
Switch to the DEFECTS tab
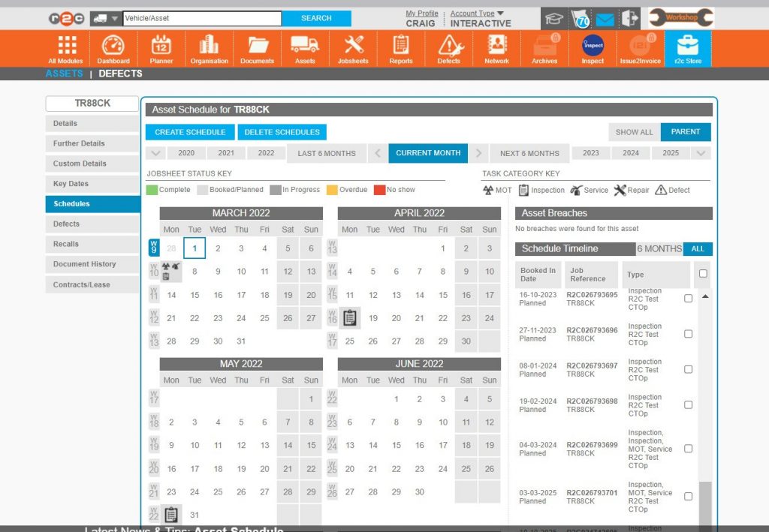120,74
